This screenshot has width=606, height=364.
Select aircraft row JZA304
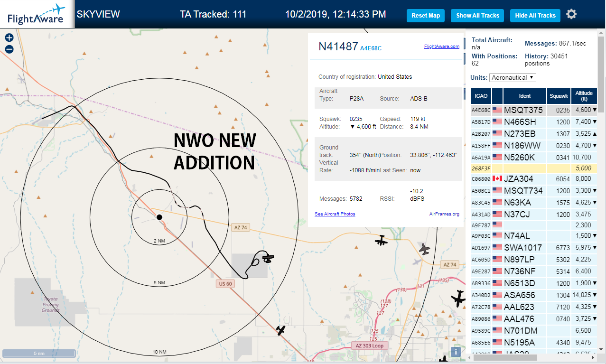[x=534, y=179]
